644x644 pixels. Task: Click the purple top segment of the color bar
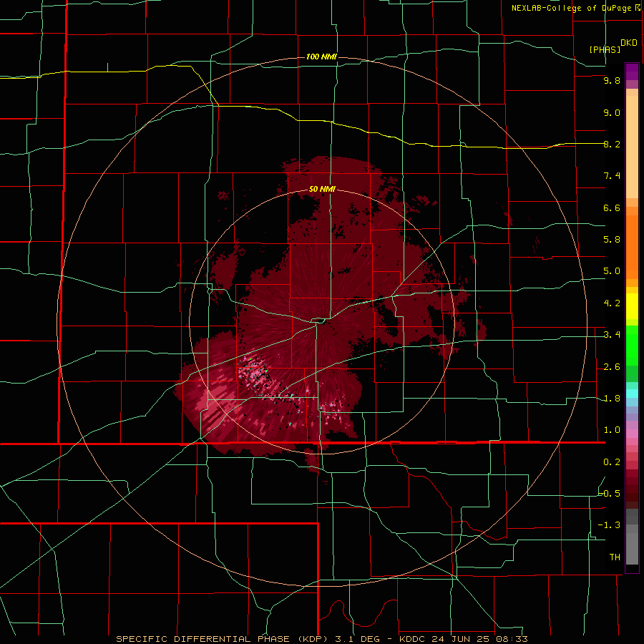(x=632, y=72)
